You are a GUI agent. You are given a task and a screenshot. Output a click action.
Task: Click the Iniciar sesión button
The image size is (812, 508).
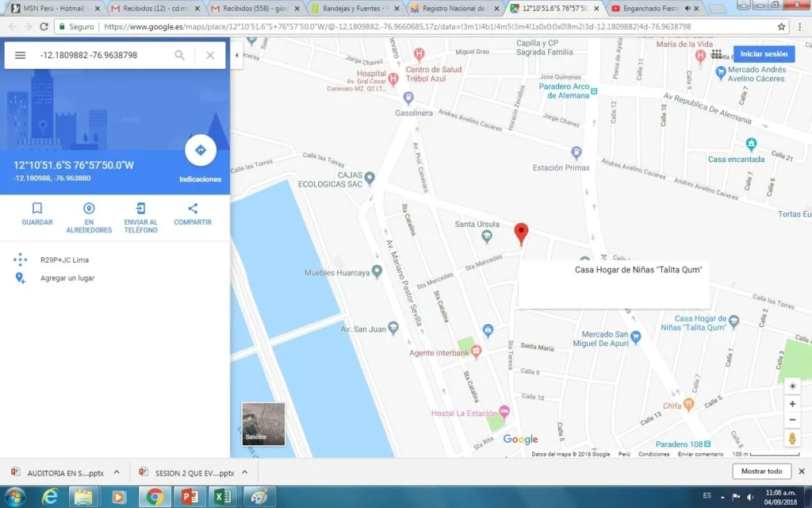pos(764,54)
